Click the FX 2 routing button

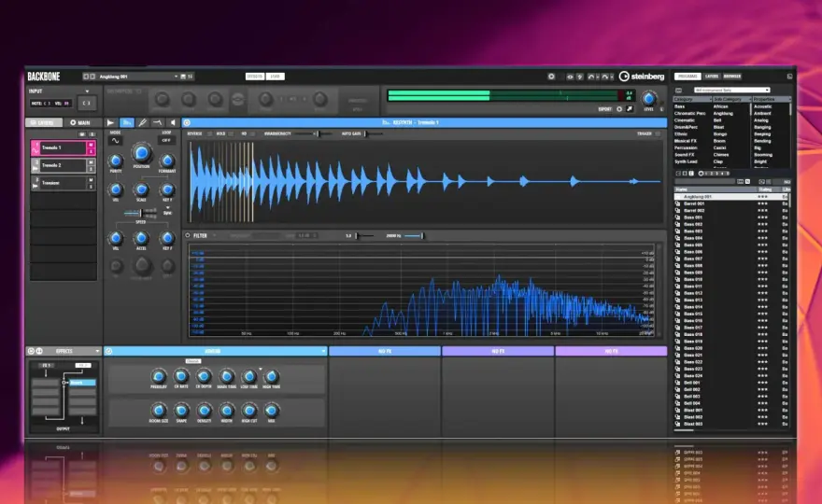click(x=82, y=365)
